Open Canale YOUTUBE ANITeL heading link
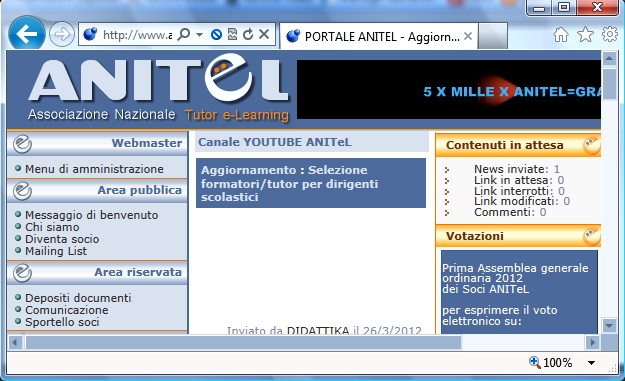 (x=275, y=142)
